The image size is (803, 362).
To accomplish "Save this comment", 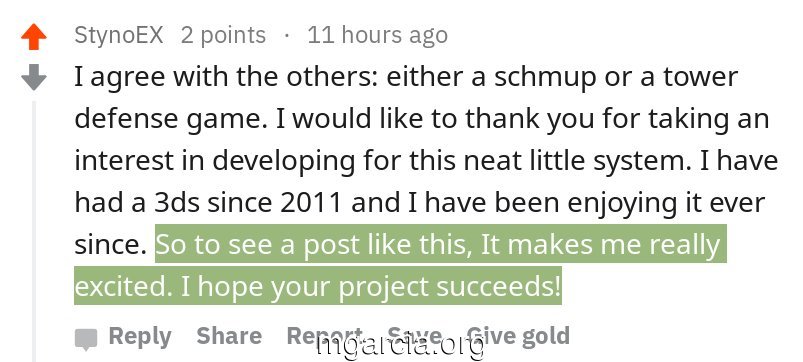I will click(x=415, y=336).
